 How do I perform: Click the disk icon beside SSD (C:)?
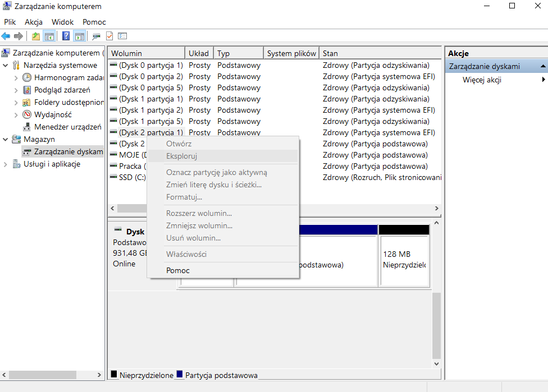(113, 177)
